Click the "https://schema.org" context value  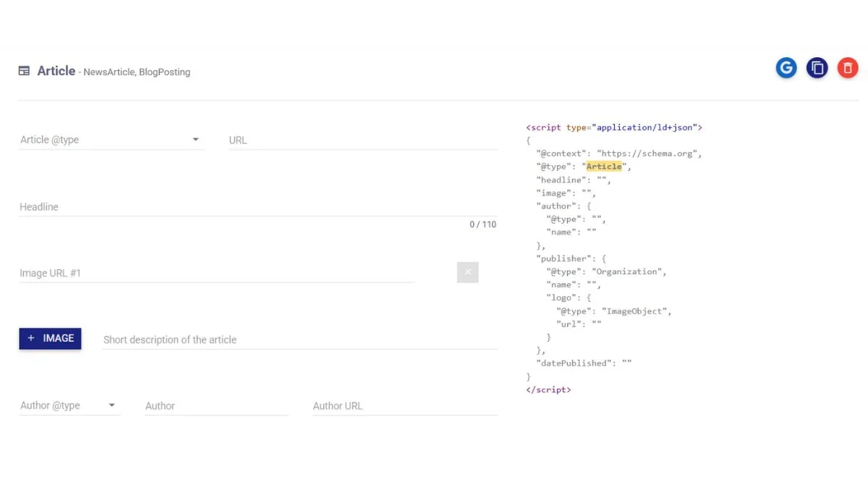click(649, 153)
